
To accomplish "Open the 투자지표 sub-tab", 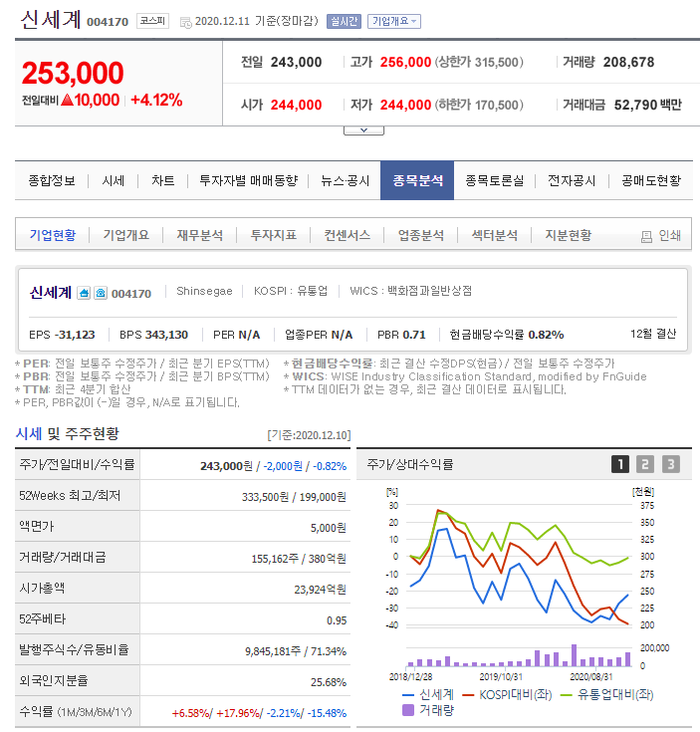I will (x=274, y=235).
